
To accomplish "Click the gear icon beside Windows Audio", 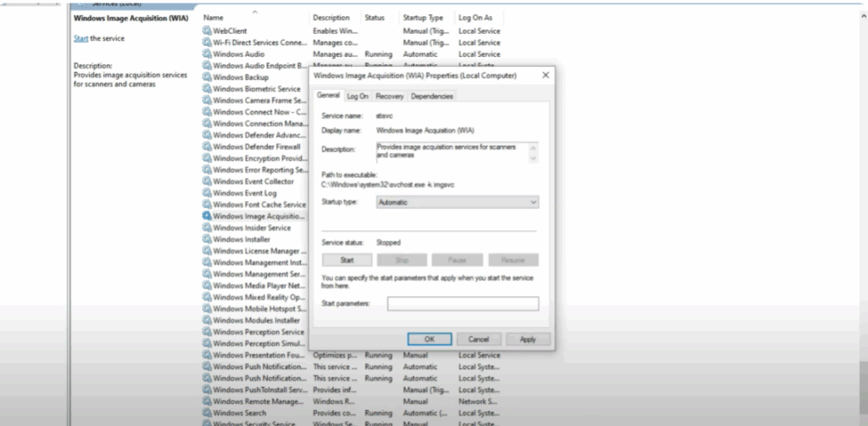I will 207,54.
